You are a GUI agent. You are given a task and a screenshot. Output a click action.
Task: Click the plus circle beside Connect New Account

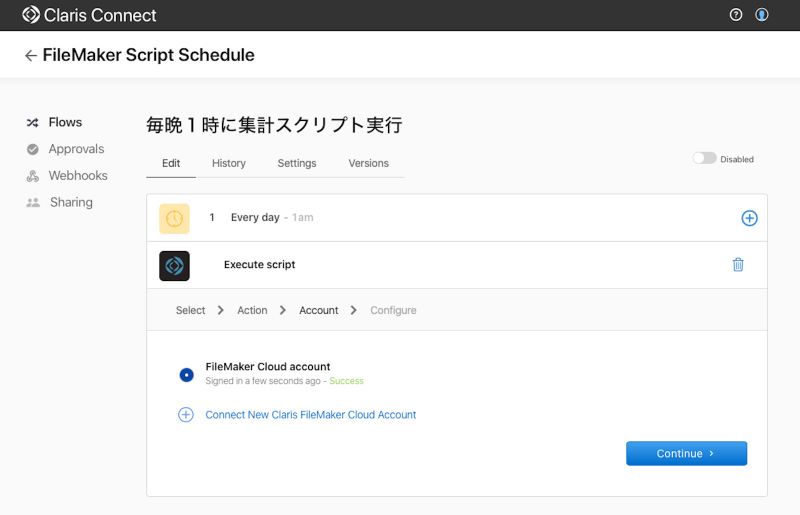tap(186, 414)
